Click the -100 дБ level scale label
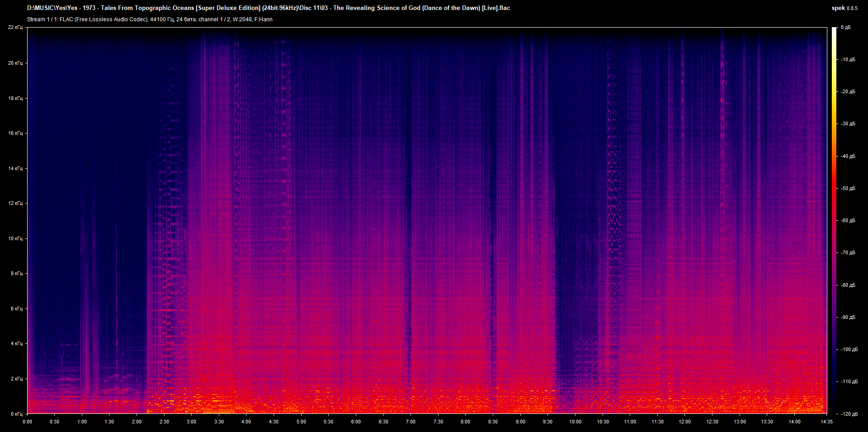The image size is (868, 432). pos(849,350)
